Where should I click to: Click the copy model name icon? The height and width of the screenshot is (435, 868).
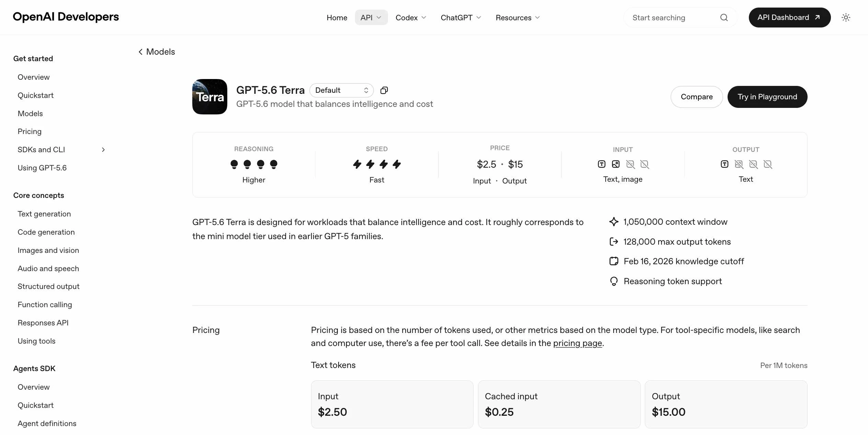(384, 90)
